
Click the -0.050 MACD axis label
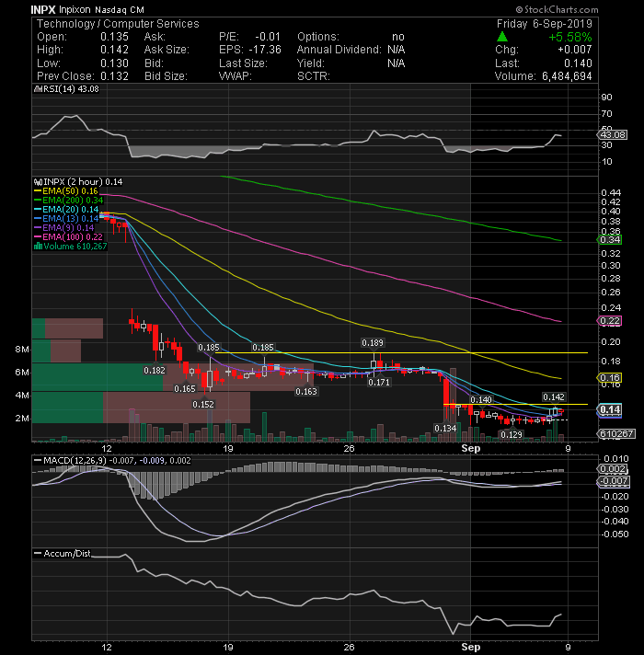click(615, 534)
